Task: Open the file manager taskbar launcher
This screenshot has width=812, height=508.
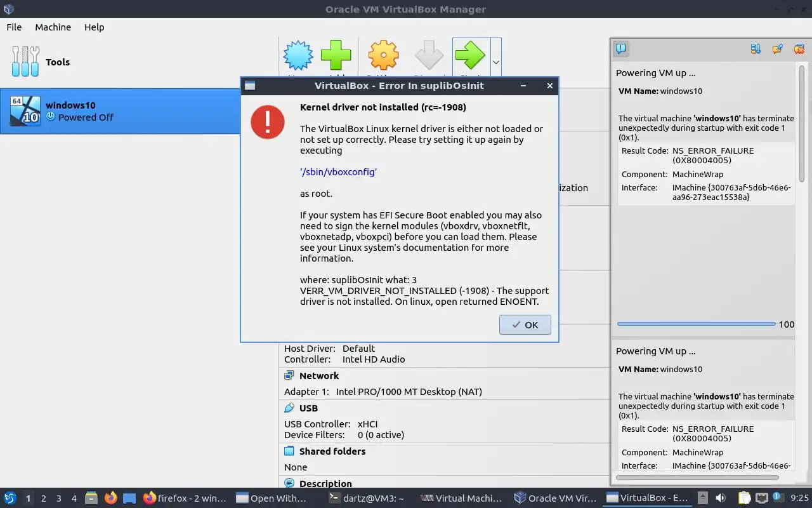Action: tap(91, 498)
